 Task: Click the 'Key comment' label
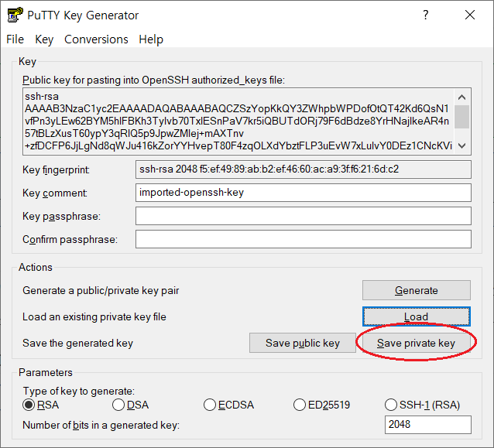[x=55, y=193]
